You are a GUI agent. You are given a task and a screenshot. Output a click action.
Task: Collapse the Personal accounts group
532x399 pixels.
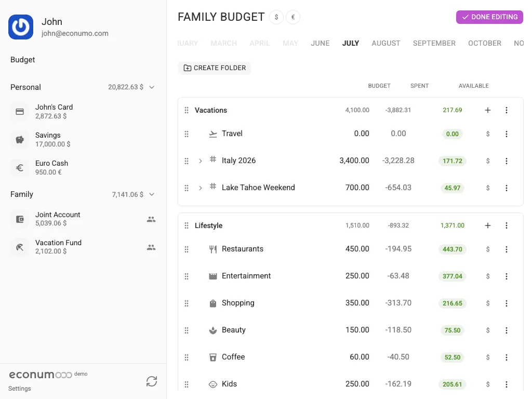coord(152,87)
